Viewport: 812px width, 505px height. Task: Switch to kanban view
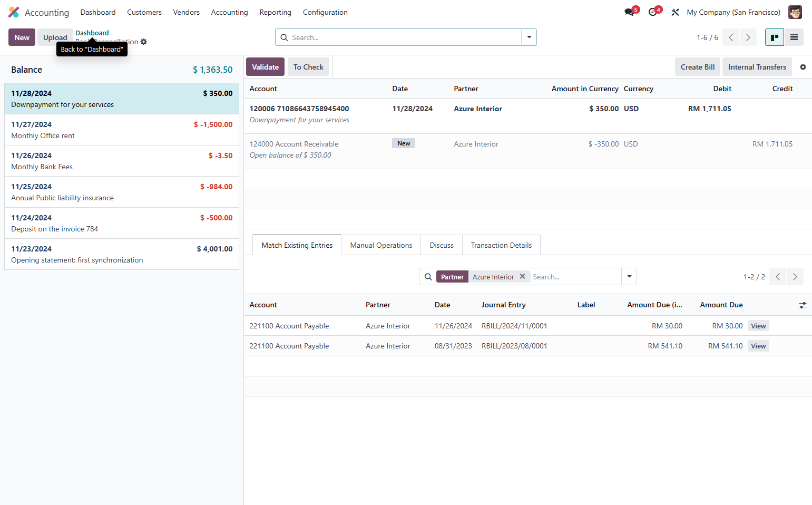coord(775,37)
